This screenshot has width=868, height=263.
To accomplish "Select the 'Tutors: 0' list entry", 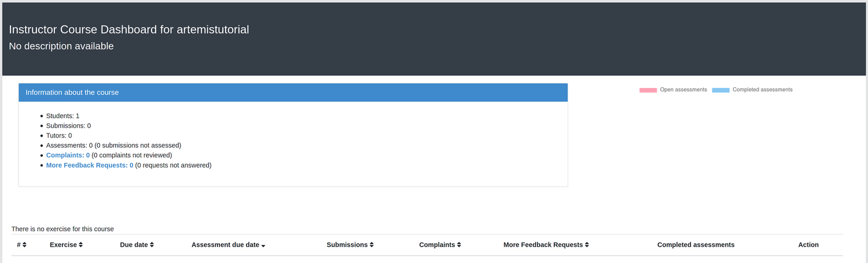I will [x=59, y=136].
